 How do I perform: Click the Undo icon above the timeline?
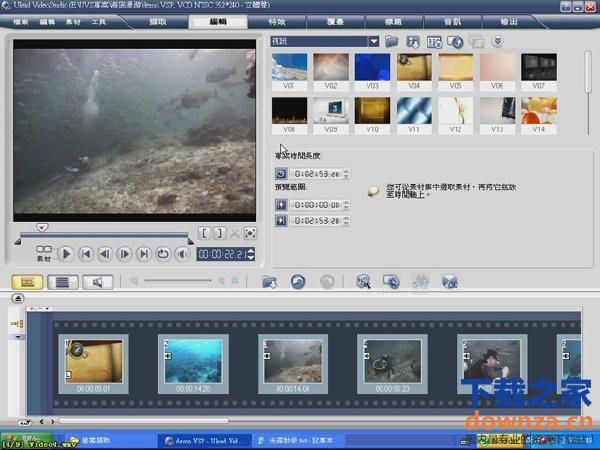[x=298, y=283]
